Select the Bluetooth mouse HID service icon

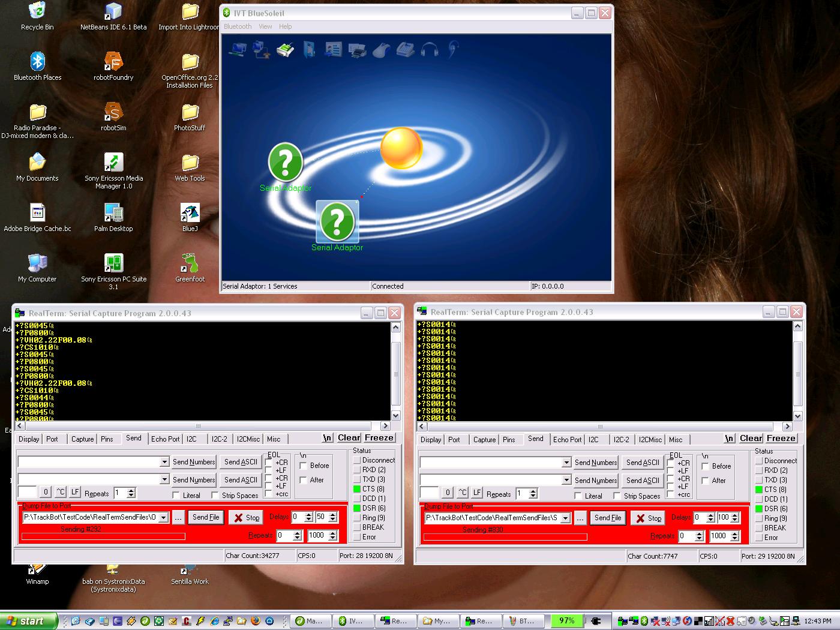click(381, 50)
